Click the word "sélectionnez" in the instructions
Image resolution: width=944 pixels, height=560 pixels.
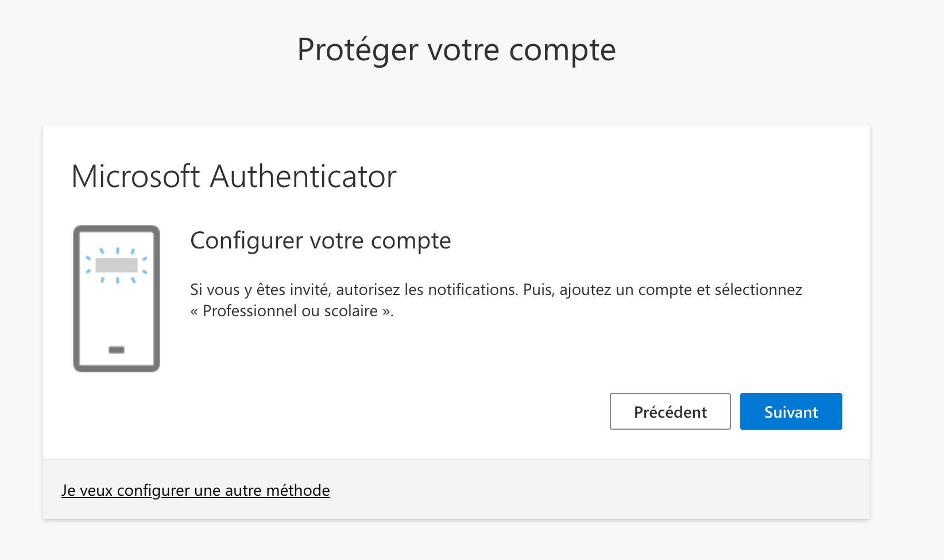tap(758, 290)
